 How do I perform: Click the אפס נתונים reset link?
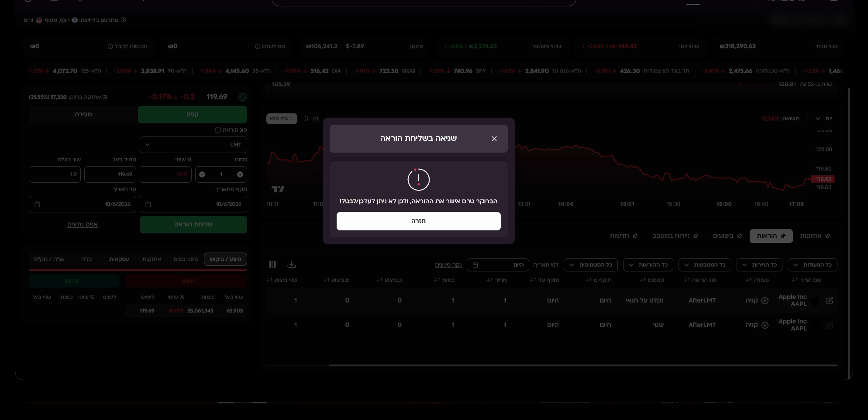[83, 225]
